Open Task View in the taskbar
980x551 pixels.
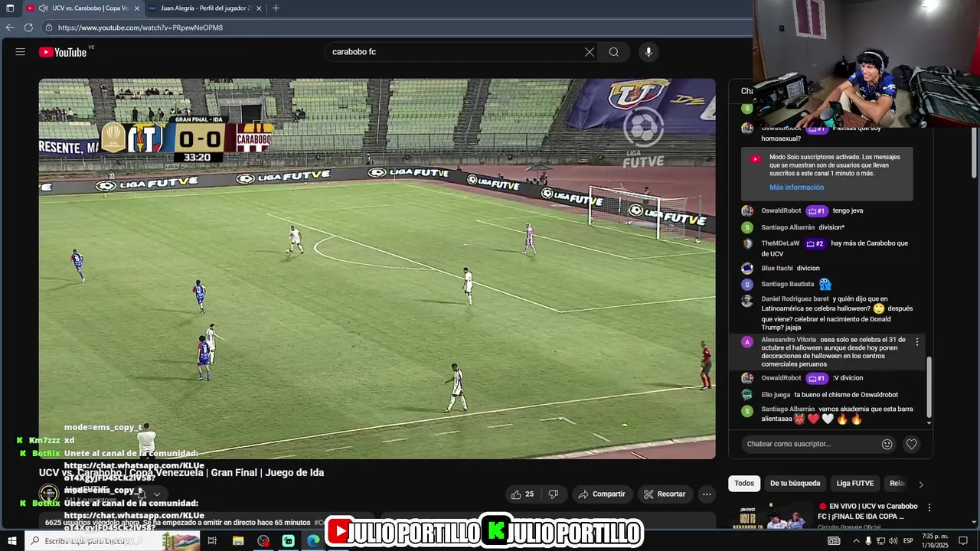pyautogui.click(x=212, y=541)
